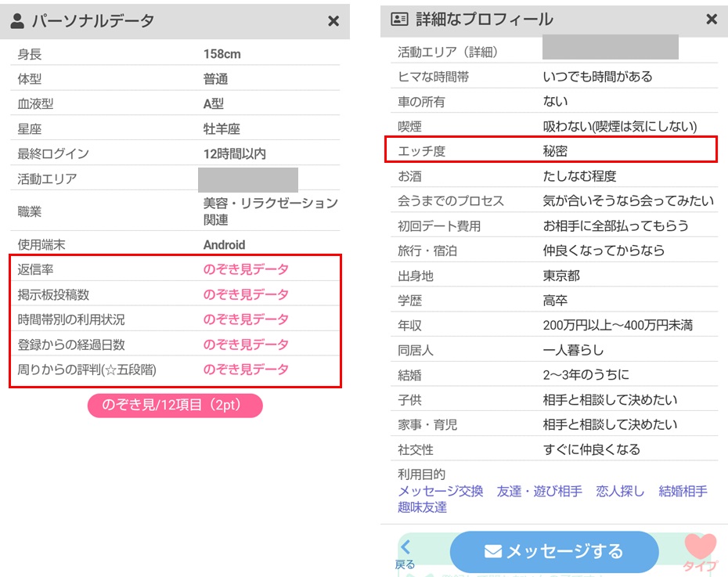
Task: Click the highlighted エッチ度 row
Action: pyautogui.click(x=551, y=151)
